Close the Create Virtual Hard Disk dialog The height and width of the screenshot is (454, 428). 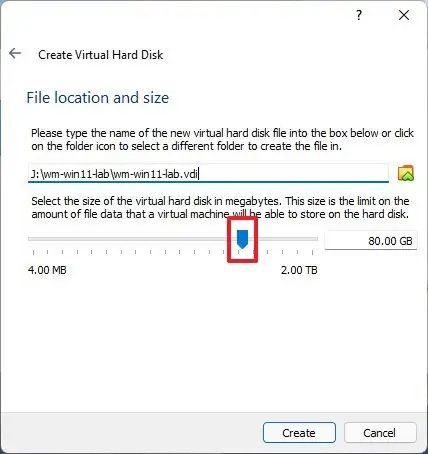point(404,15)
